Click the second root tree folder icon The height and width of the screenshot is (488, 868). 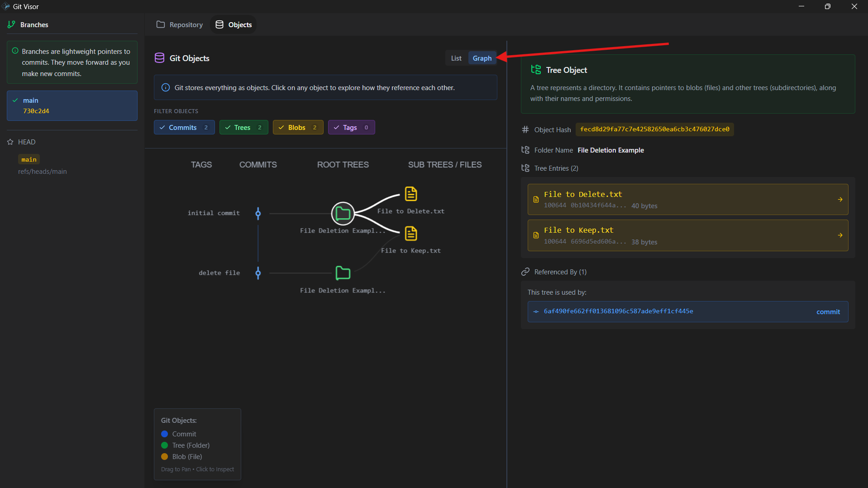click(343, 273)
